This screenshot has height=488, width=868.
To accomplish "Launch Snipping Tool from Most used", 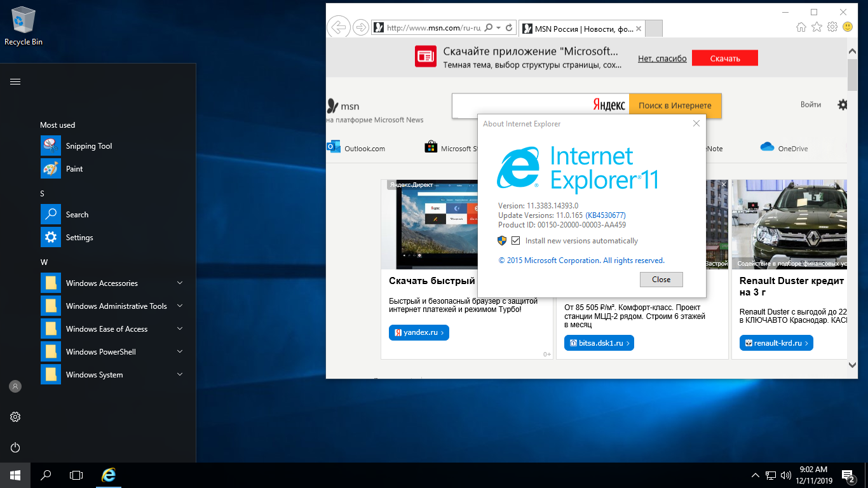I will coord(112,146).
